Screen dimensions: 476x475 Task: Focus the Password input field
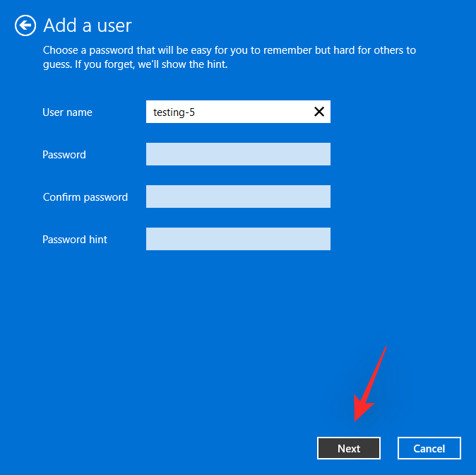238,154
